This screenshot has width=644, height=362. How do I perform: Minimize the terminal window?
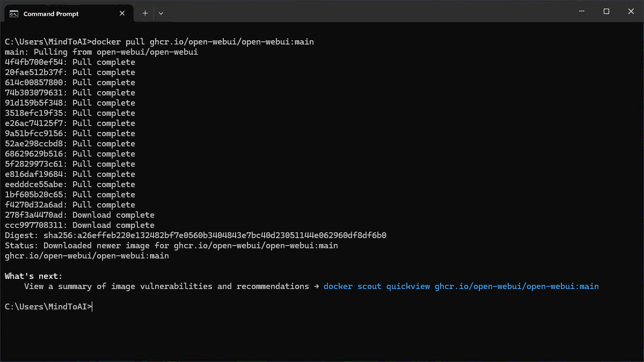[582, 11]
